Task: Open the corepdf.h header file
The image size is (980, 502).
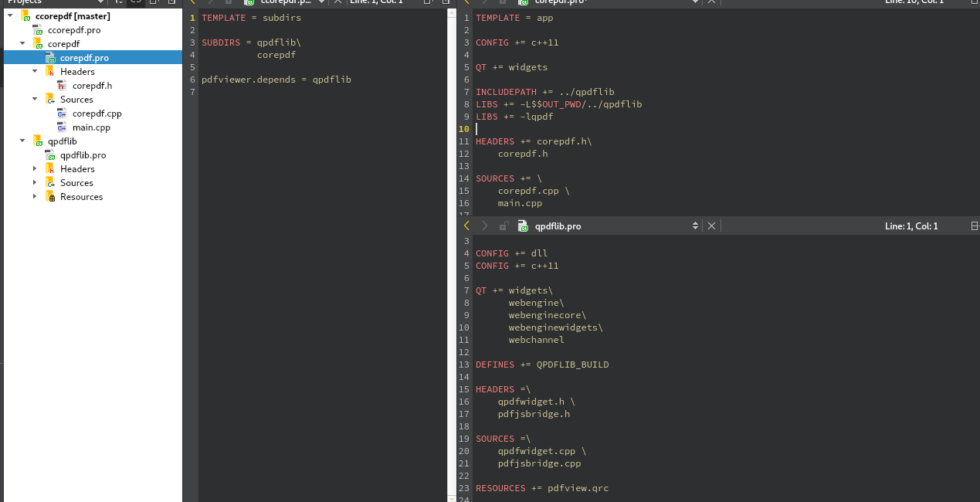Action: click(x=92, y=86)
